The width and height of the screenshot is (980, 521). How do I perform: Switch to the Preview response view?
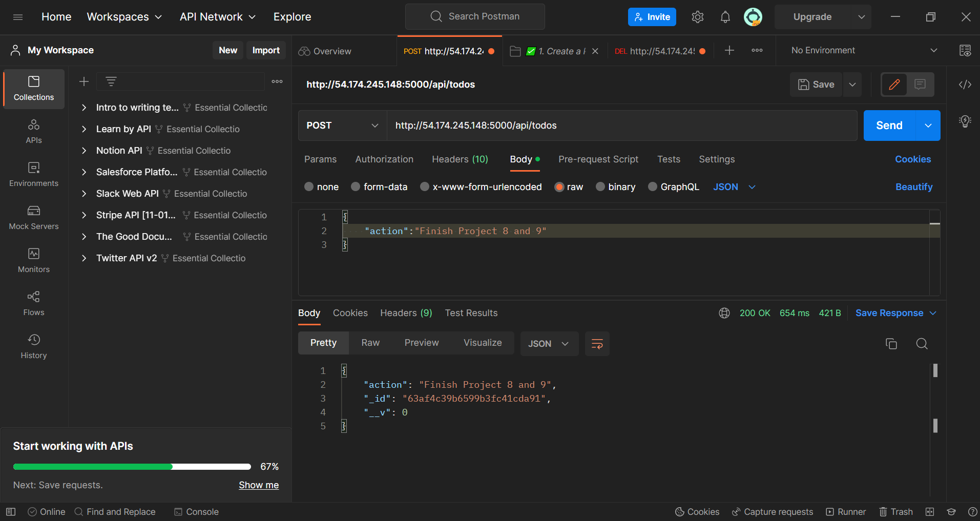pos(421,343)
